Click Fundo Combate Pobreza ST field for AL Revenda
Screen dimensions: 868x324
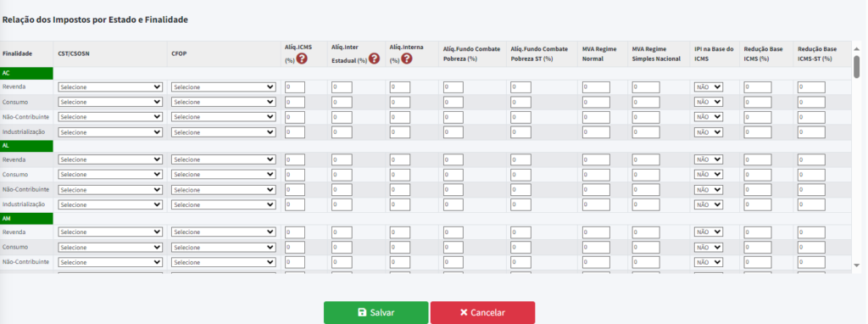[521, 159]
